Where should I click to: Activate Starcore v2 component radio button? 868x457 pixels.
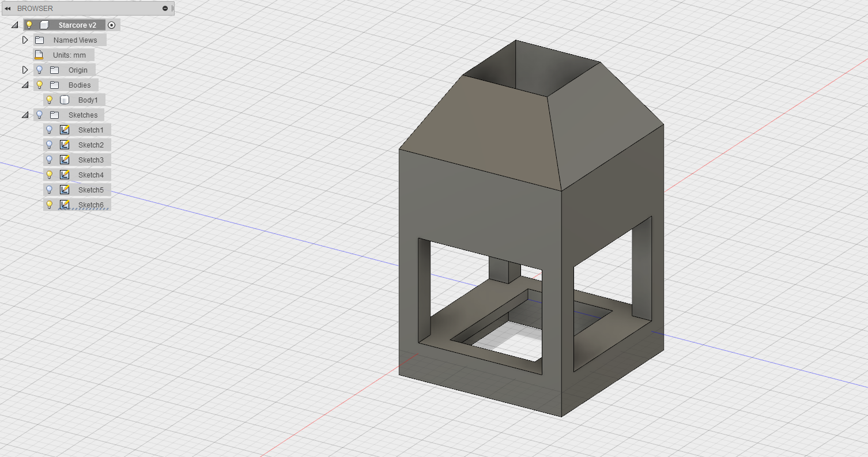point(112,25)
